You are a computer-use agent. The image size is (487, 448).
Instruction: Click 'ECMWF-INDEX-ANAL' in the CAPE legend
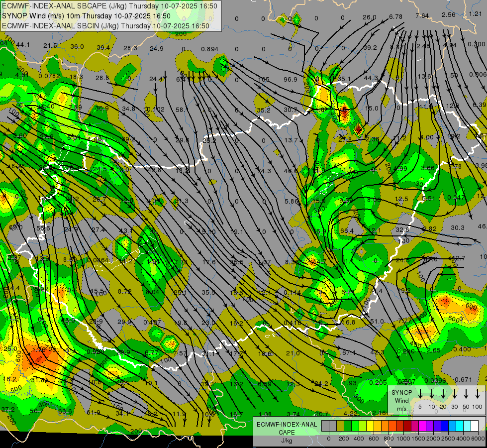[287, 425]
